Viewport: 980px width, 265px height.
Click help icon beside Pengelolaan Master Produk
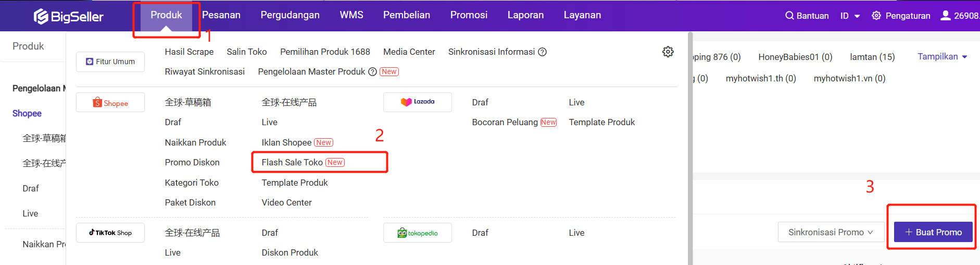[372, 72]
